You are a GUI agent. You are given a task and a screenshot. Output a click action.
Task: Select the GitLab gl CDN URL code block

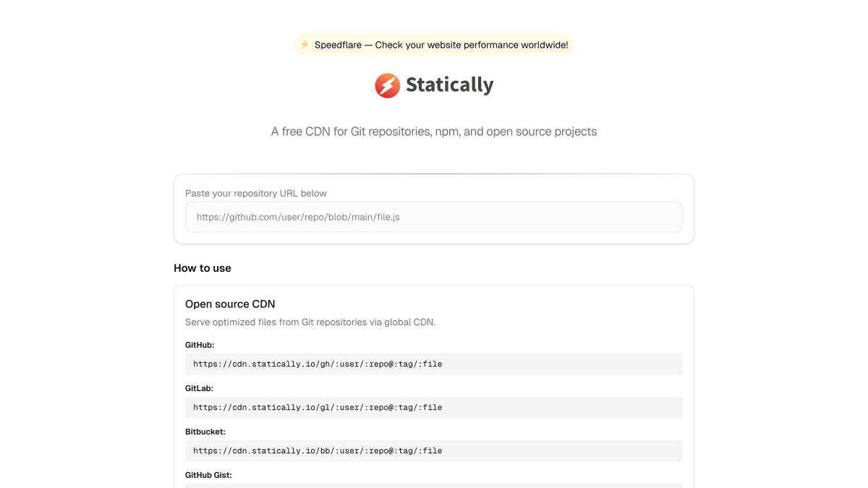(x=434, y=407)
